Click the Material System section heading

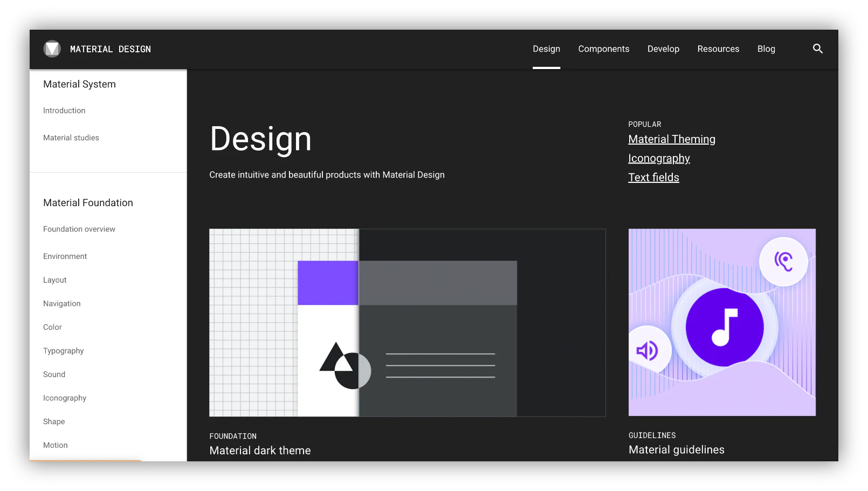[79, 84]
